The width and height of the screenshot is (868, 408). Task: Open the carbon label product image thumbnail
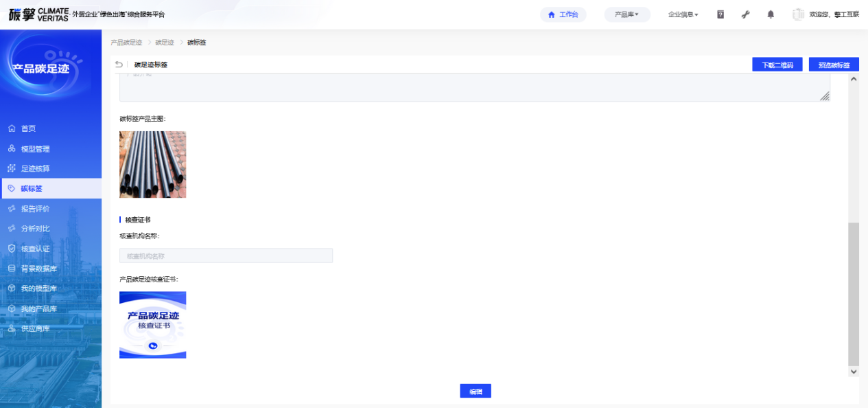[x=152, y=164]
